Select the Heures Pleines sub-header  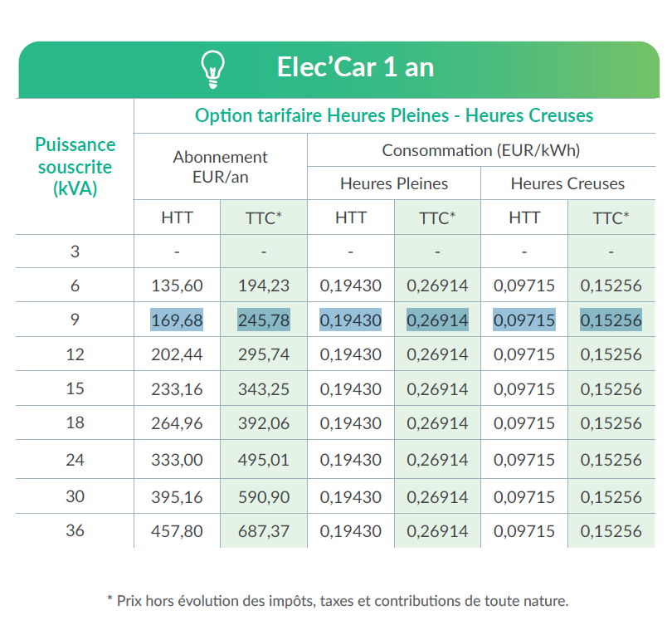(x=394, y=183)
